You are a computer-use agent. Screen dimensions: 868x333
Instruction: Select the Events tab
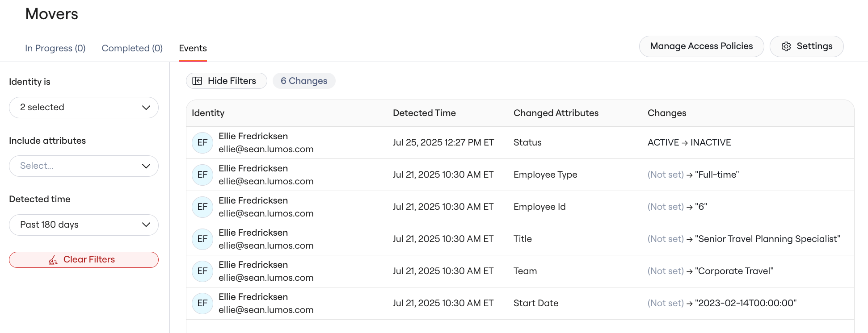click(193, 48)
